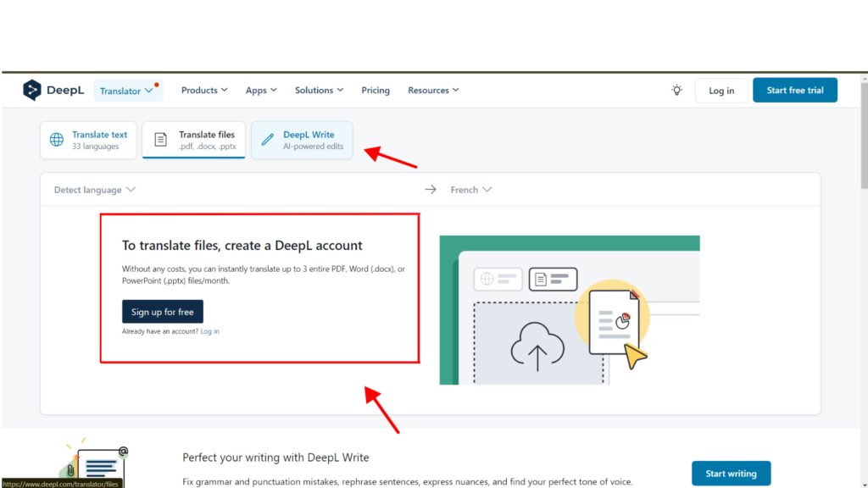Select the Translate files tab
This screenshot has height=488, width=868.
(x=194, y=140)
